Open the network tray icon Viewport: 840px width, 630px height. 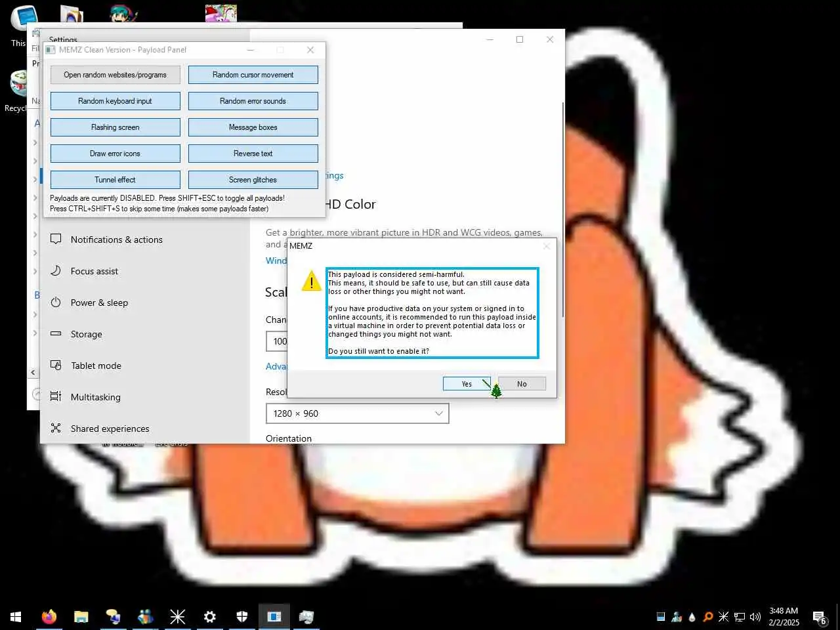click(740, 617)
